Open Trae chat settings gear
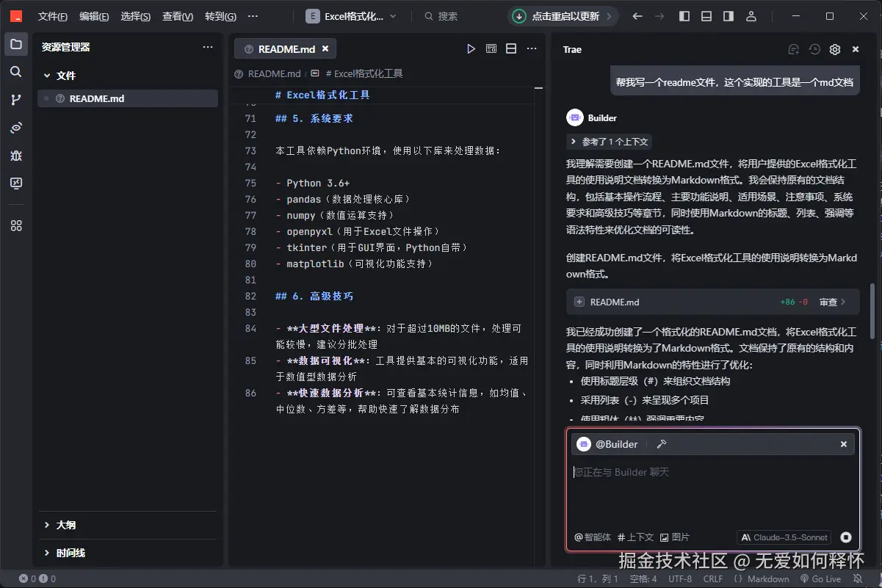This screenshot has height=588, width=882. coord(835,49)
